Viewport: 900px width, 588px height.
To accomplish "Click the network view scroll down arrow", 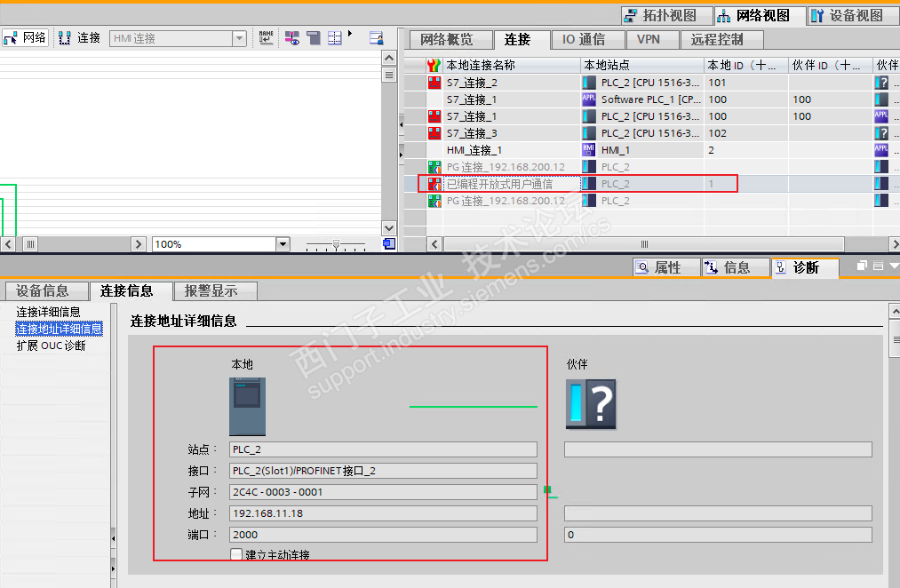I will pyautogui.click(x=388, y=228).
